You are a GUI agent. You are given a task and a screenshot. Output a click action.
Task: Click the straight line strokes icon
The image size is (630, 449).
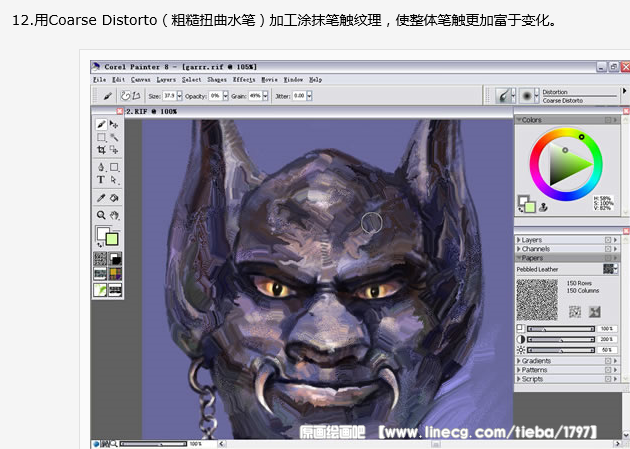pyautogui.click(x=136, y=96)
